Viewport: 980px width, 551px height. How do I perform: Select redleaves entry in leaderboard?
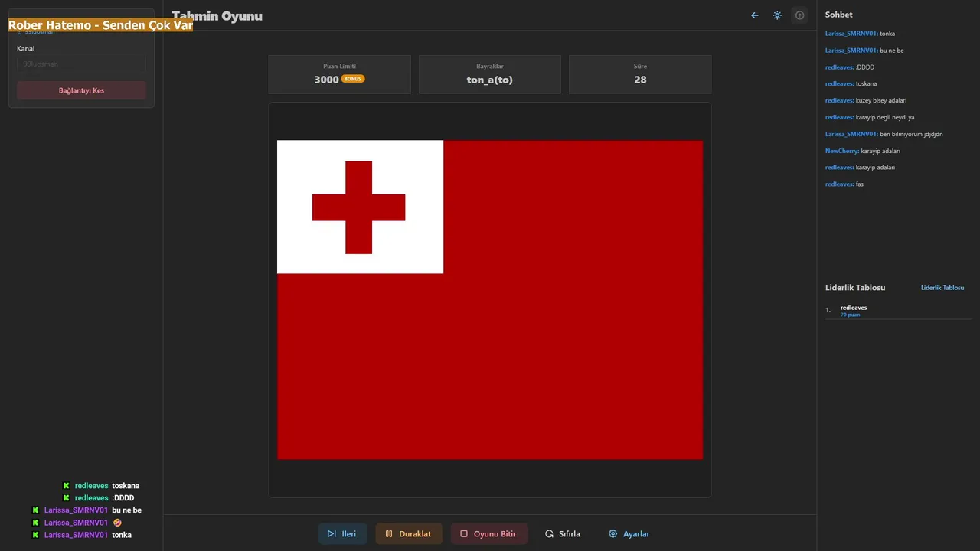[x=898, y=310]
